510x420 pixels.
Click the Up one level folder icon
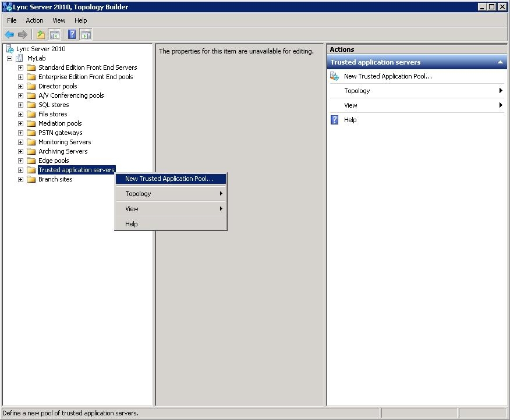coord(41,35)
